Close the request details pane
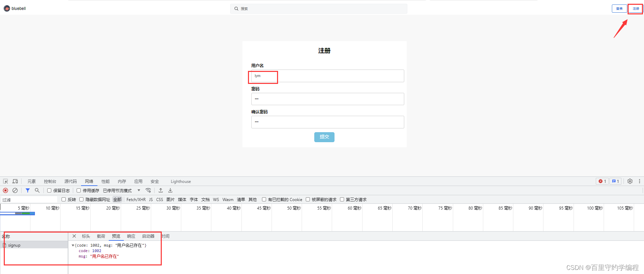The height and width of the screenshot is (274, 644). pyautogui.click(x=74, y=236)
